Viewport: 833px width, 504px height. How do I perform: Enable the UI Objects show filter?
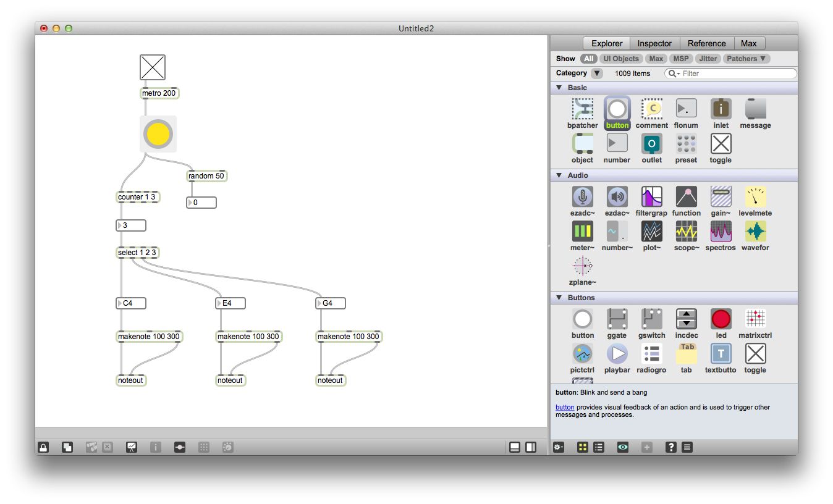pyautogui.click(x=620, y=58)
